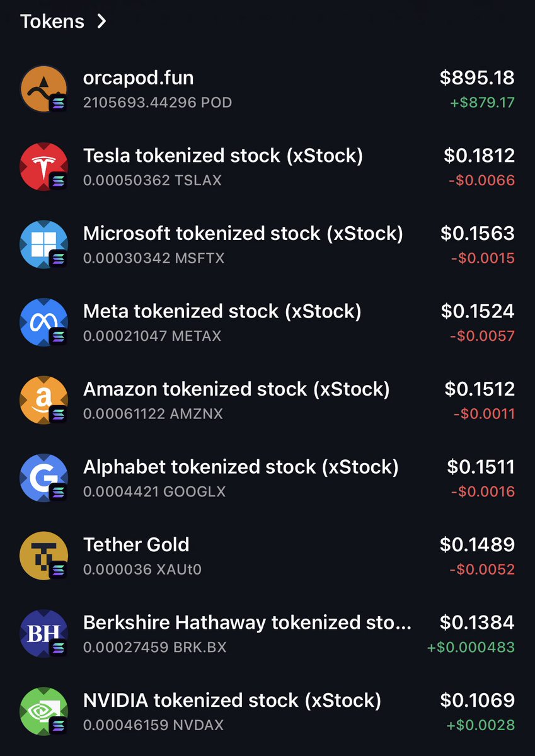Viewport: 535px width, 756px height.
Task: Tap the Tesla logo icon
Action: pos(44,167)
